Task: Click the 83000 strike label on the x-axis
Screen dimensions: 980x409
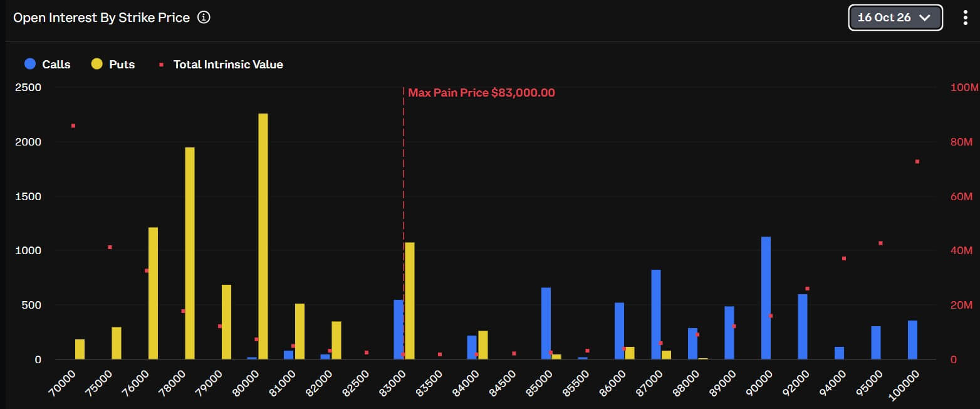Action: click(x=391, y=382)
